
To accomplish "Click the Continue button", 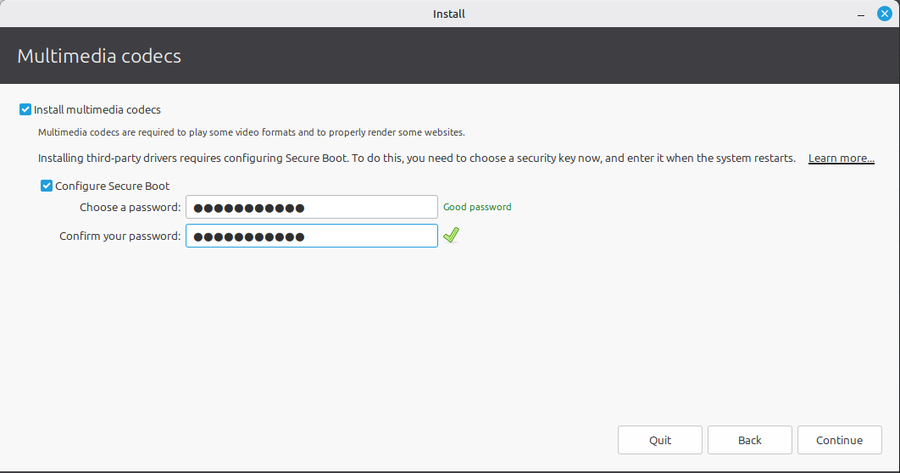I will coord(839,440).
